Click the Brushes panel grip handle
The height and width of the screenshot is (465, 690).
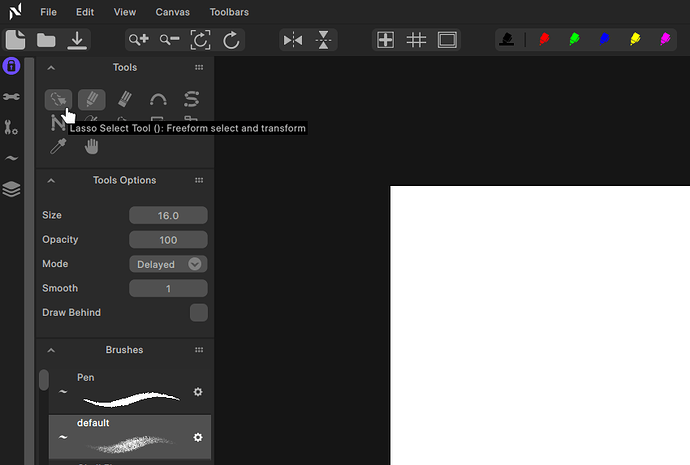pos(199,350)
